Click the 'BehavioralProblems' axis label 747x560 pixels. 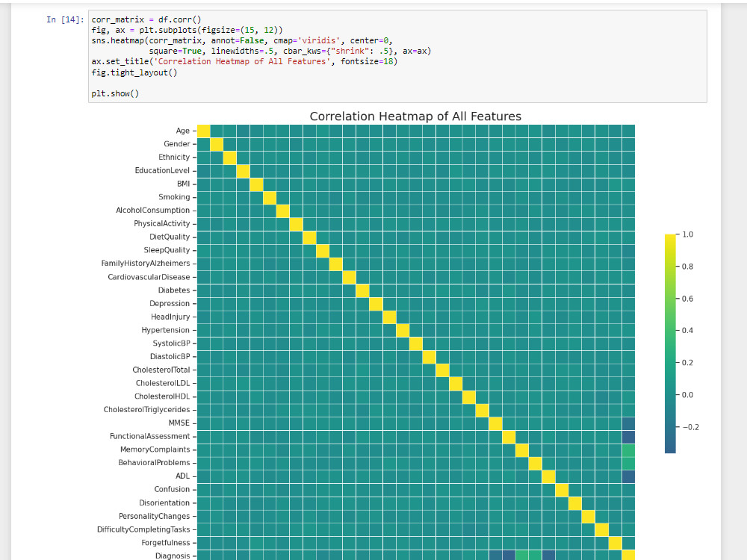(155, 462)
